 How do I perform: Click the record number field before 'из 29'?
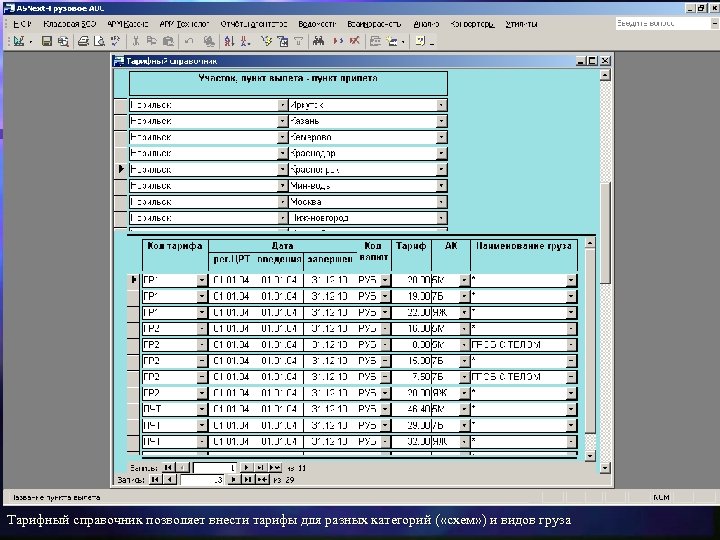point(202,480)
